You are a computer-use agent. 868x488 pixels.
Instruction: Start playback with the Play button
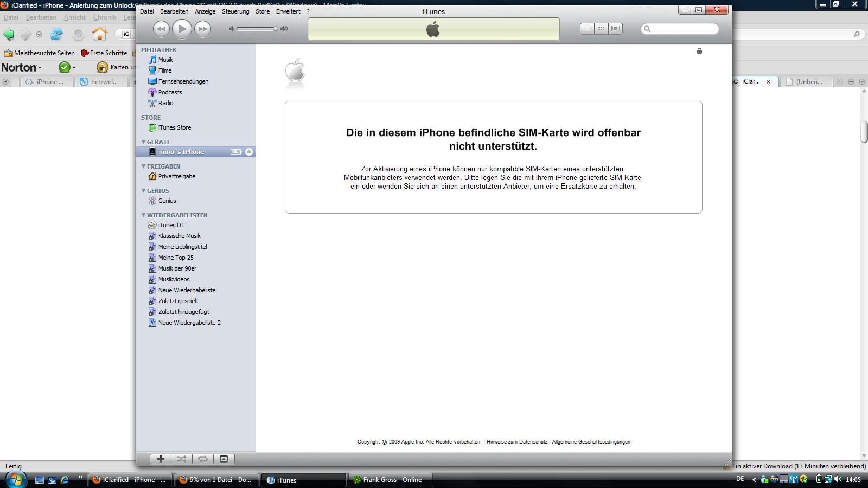pos(182,29)
